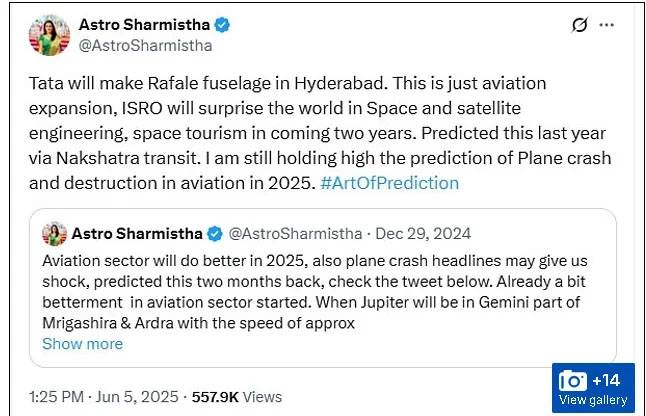This screenshot has height=416, width=646.
Task: Expand the quoted tweet with Show more
Action: [x=82, y=344]
